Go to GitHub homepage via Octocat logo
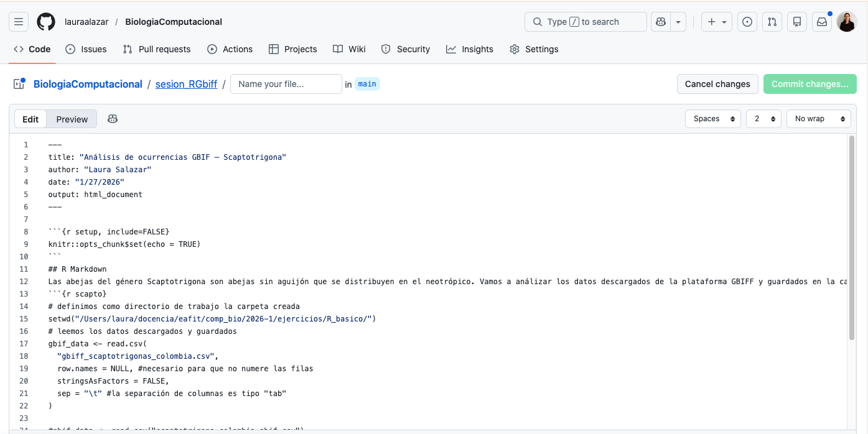The width and height of the screenshot is (868, 434). [46, 22]
